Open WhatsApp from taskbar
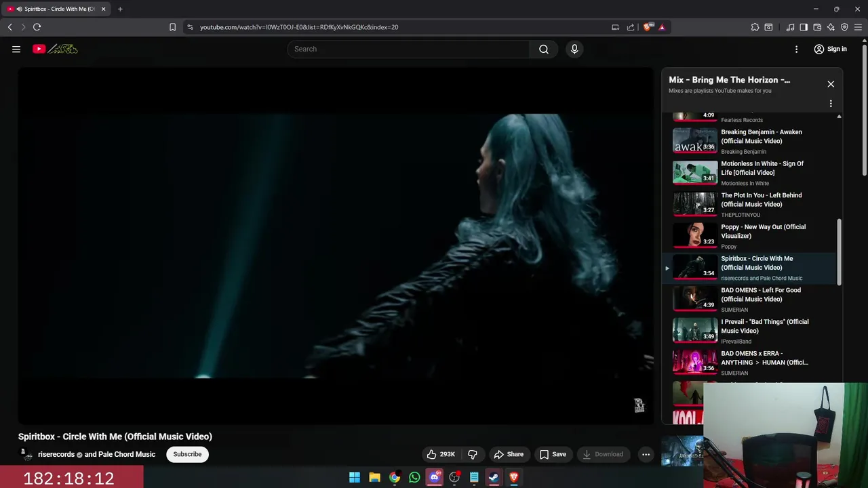The width and height of the screenshot is (868, 488). pyautogui.click(x=414, y=477)
